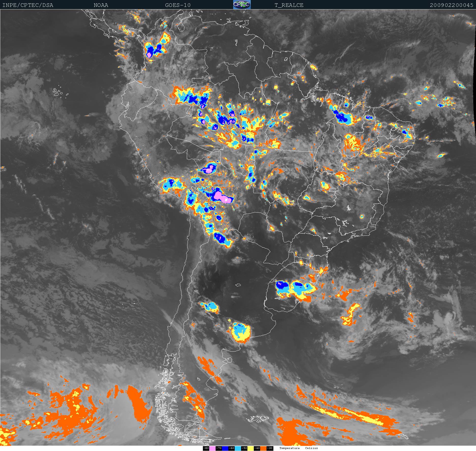
Task: Click the GOES-10 satellite label
Action: (178, 5)
